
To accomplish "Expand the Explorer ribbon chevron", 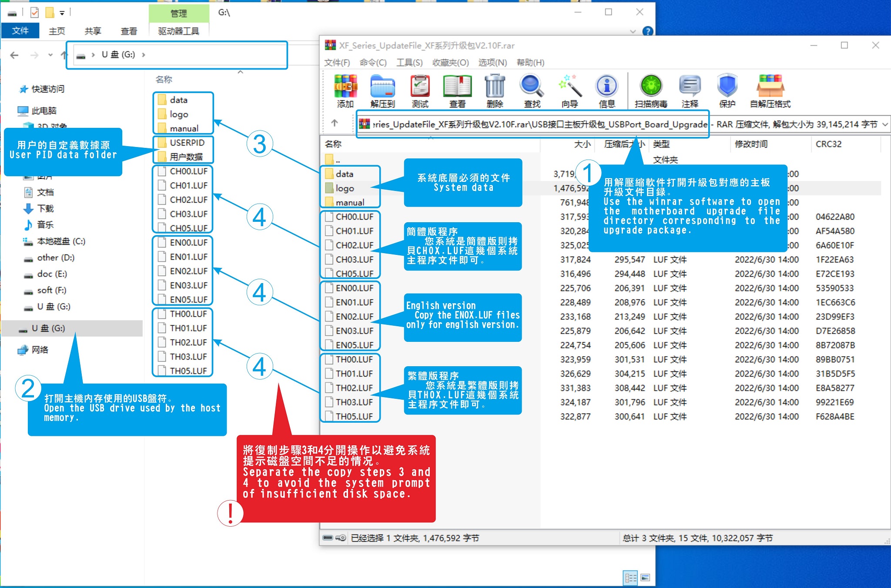I will point(633,31).
